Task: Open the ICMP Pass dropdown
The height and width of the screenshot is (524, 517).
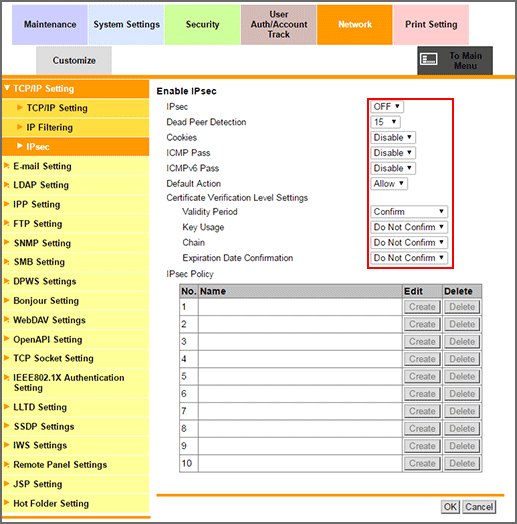Action: point(393,153)
